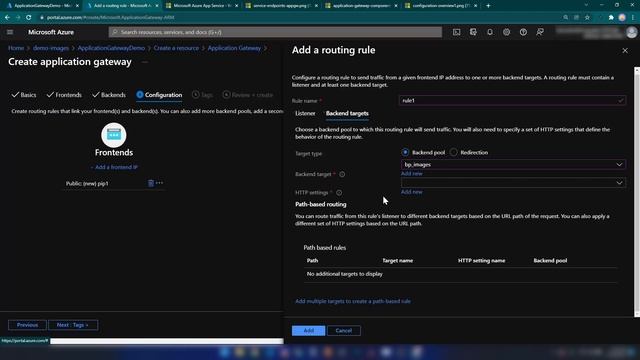Viewport: 640px width, 360px height.
Task: Switch to the Microsoft Azure App Service browser tab
Action: click(x=202, y=6)
